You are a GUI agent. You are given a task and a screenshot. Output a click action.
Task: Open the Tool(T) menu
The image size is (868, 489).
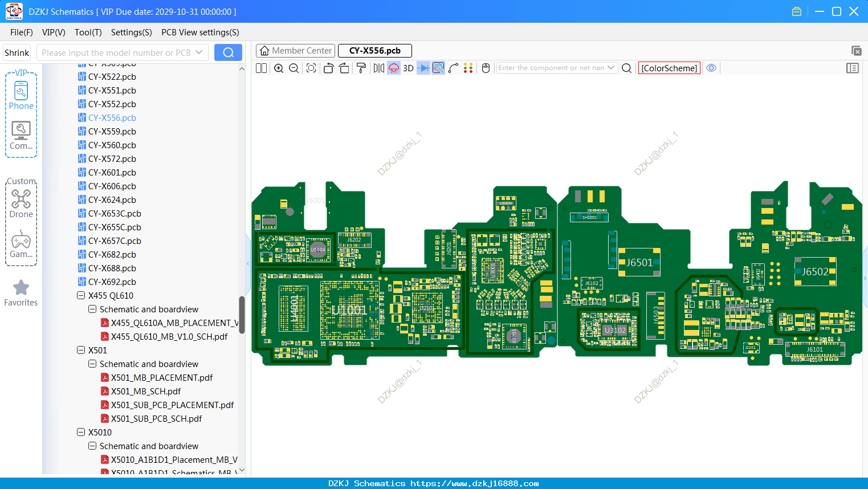pyautogui.click(x=88, y=32)
